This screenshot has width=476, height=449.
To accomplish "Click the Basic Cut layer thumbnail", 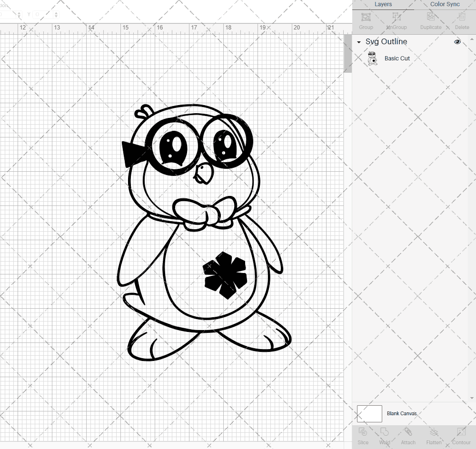I will [x=373, y=58].
